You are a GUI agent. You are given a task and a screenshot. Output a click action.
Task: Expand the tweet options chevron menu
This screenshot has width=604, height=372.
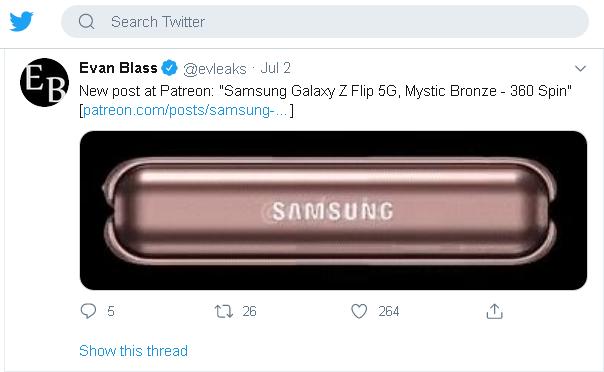(580, 69)
